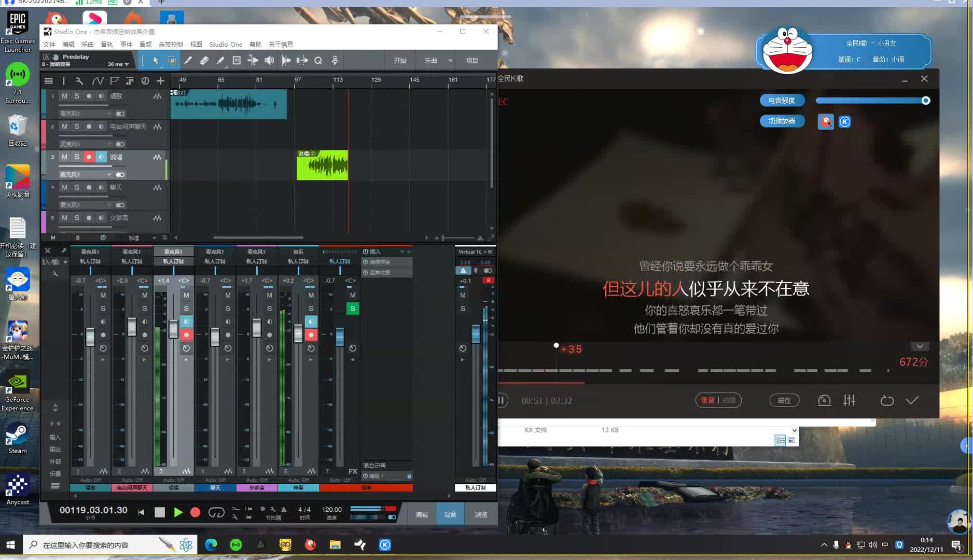Click the 电音强度 button
Image resolution: width=973 pixels, height=560 pixels.
click(782, 101)
